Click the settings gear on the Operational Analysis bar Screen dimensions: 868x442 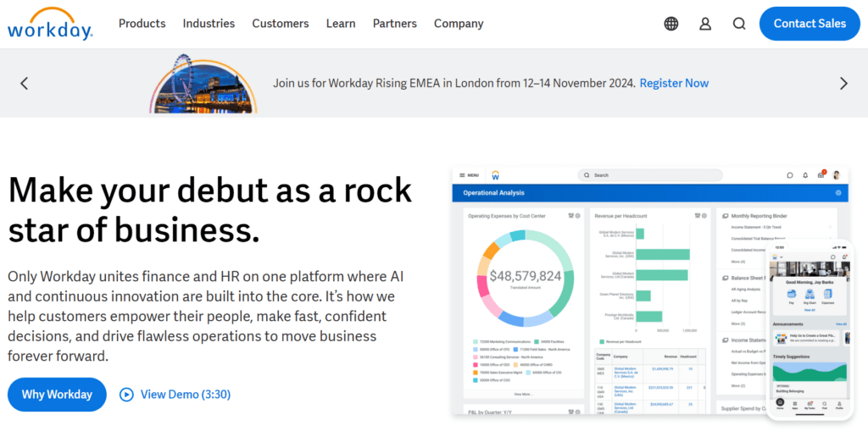click(838, 193)
